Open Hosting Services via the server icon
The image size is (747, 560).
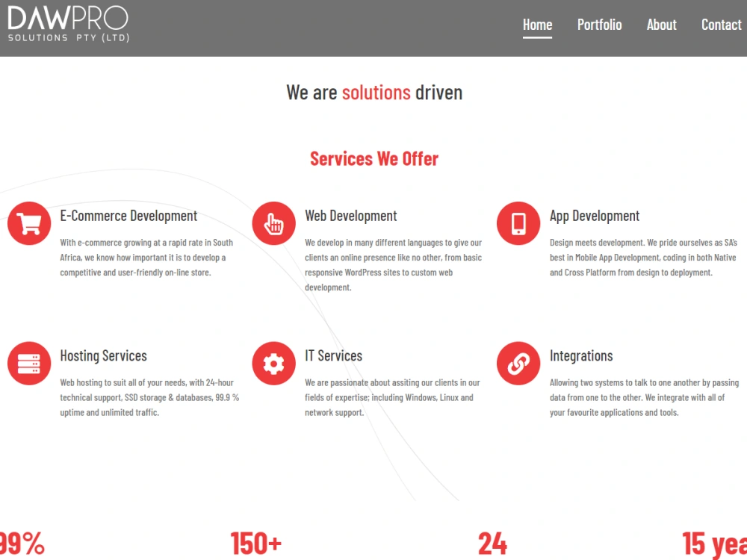point(29,363)
